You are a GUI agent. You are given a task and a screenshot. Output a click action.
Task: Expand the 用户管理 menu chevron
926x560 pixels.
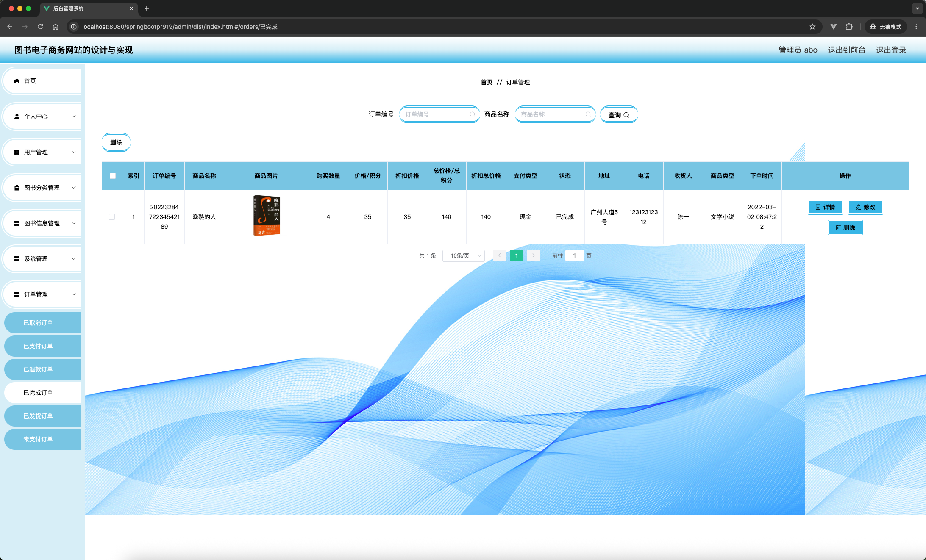(x=74, y=152)
